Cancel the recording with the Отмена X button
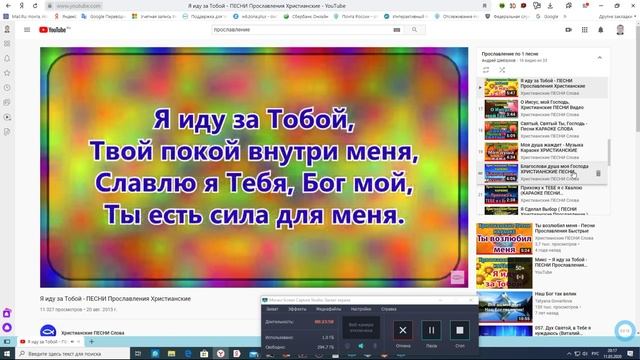This screenshot has height=360, width=640. point(403,330)
